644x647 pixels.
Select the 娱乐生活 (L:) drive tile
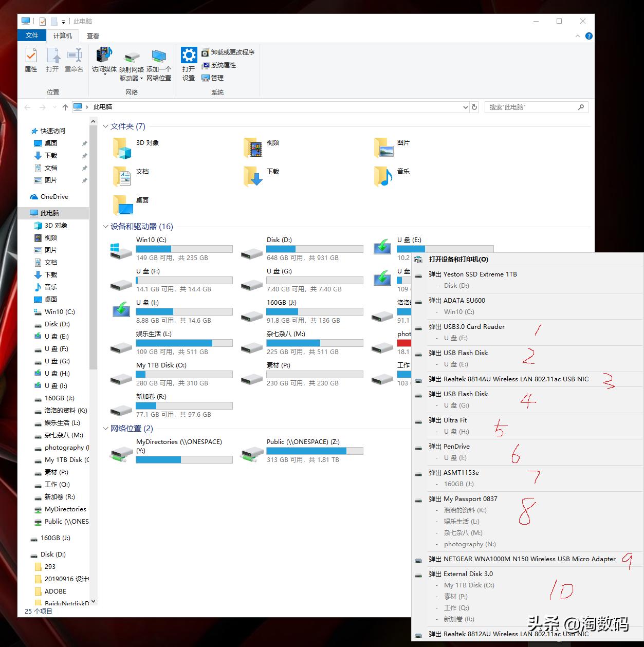[x=172, y=343]
